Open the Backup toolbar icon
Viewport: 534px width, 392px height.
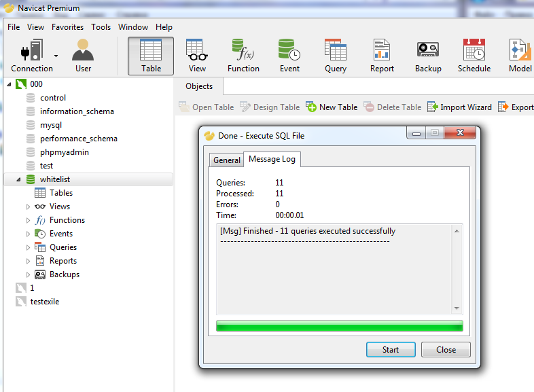[x=428, y=56]
